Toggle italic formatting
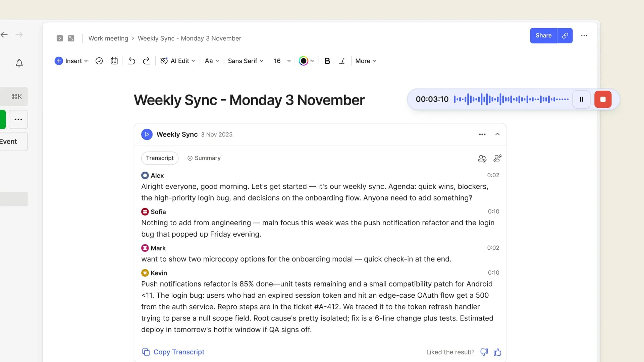 pos(342,61)
